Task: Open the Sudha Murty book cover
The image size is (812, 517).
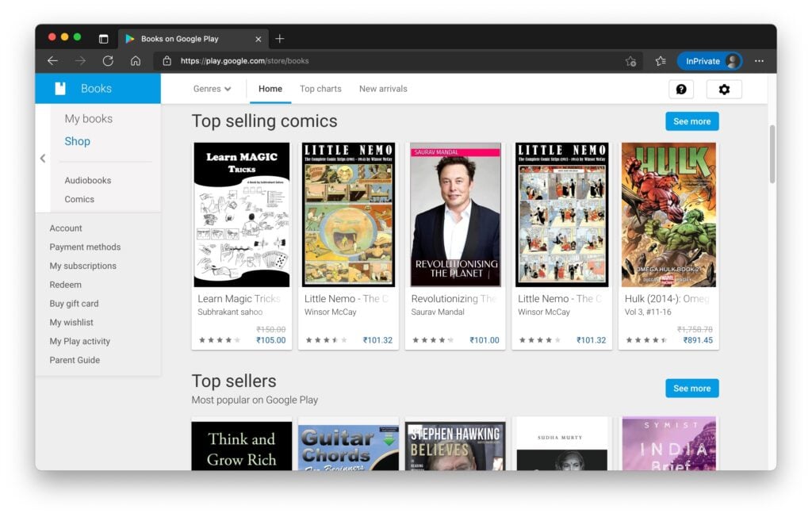Action: pyautogui.click(x=562, y=445)
